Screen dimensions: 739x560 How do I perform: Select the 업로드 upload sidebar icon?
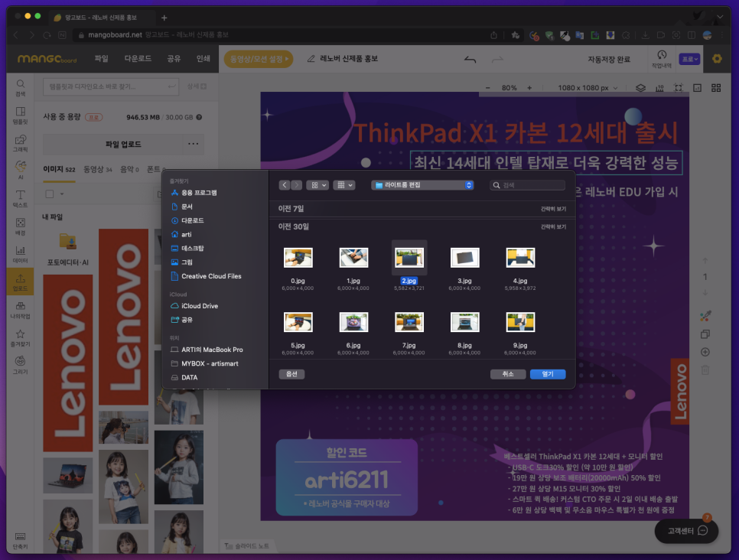(x=20, y=282)
